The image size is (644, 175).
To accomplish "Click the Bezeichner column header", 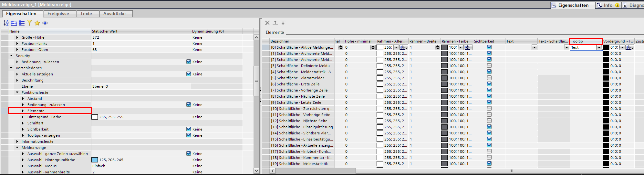I will [302, 41].
